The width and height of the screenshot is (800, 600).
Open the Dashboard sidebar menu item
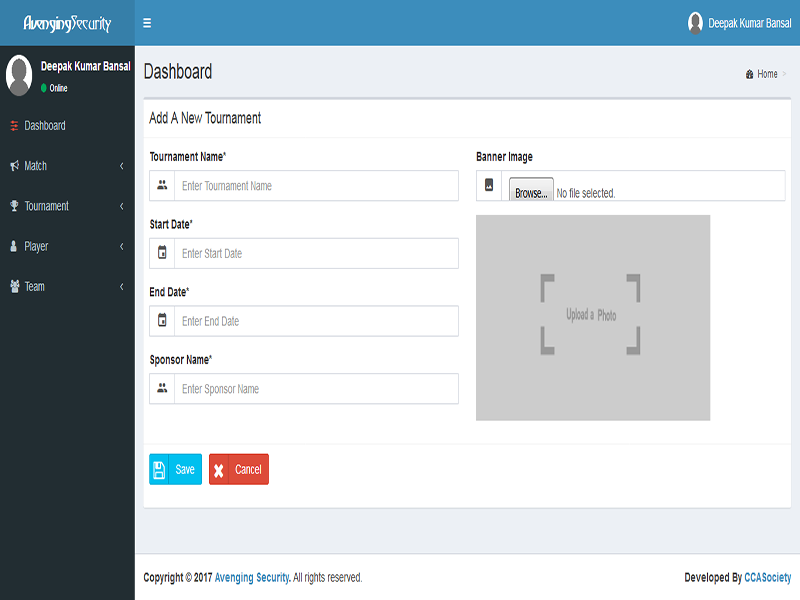coord(67,126)
